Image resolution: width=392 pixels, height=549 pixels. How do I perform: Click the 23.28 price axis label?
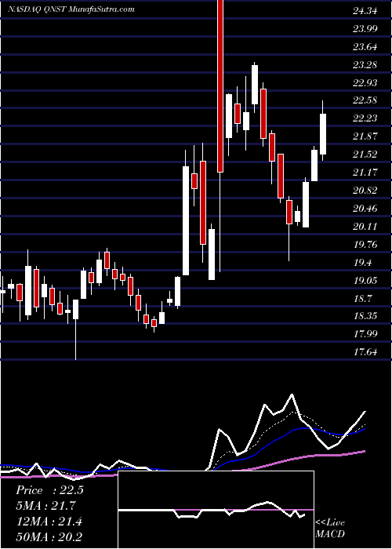tap(365, 65)
